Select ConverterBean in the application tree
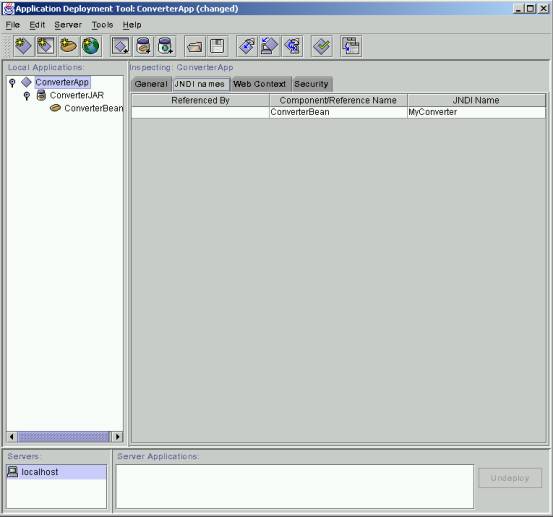 pos(93,108)
